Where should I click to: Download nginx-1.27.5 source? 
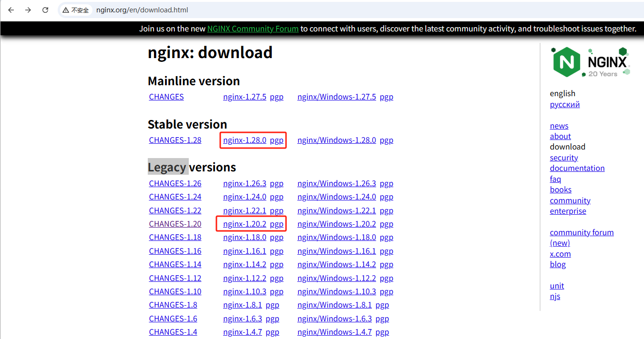click(245, 97)
